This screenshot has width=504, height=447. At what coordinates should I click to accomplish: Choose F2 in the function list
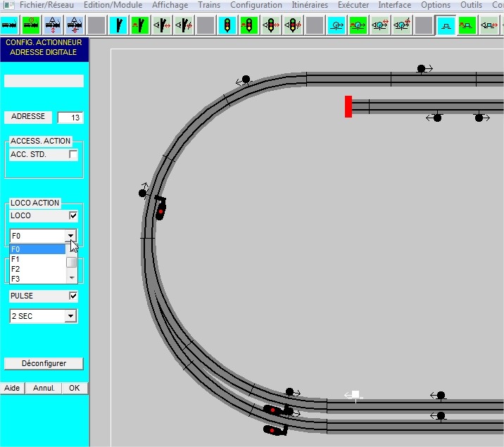(x=37, y=269)
